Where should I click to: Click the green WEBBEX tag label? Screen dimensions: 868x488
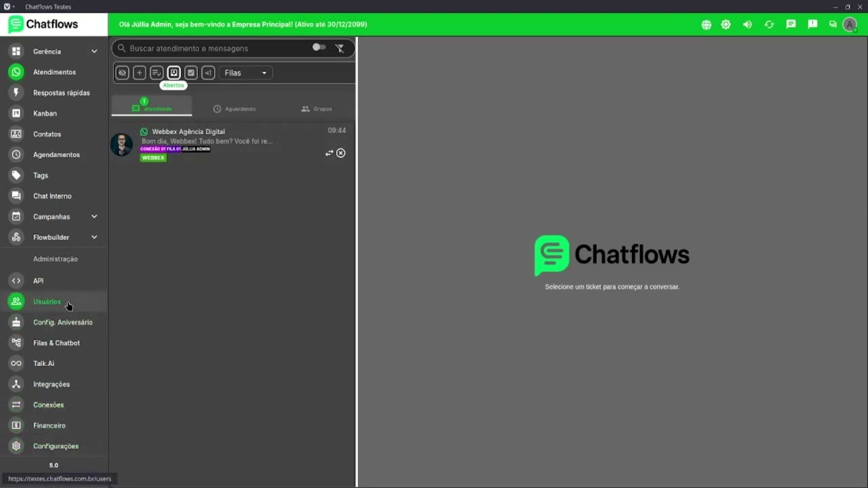tap(153, 157)
